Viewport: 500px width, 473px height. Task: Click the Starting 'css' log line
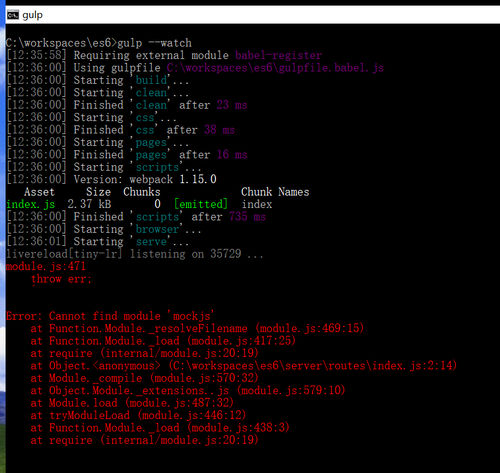pos(91,117)
